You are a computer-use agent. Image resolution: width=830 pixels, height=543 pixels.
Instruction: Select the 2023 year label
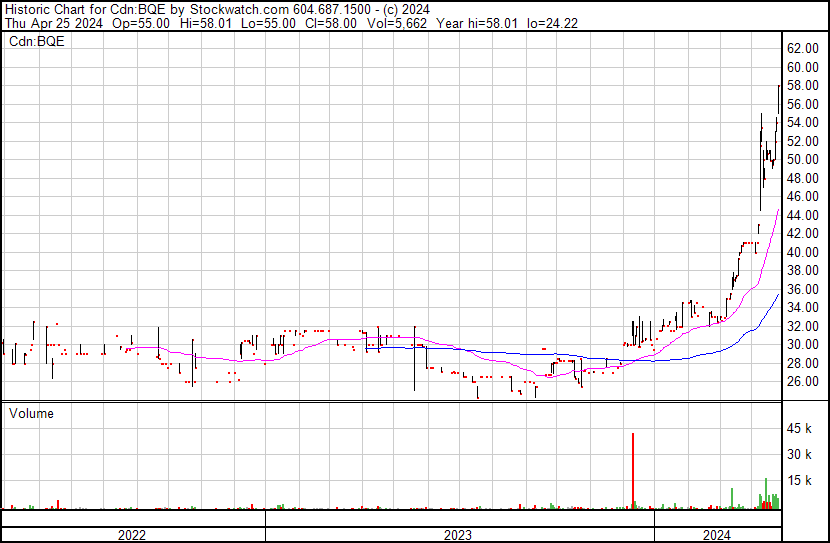(458, 535)
